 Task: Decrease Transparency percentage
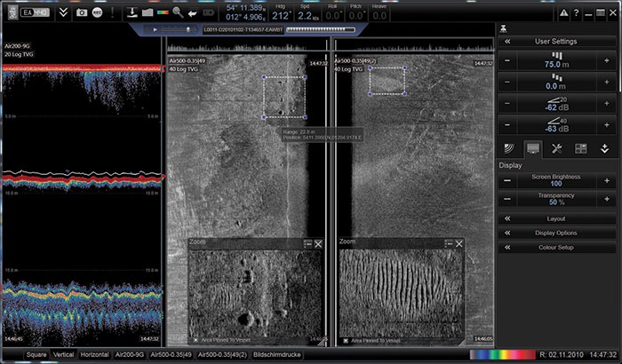pyautogui.click(x=507, y=199)
